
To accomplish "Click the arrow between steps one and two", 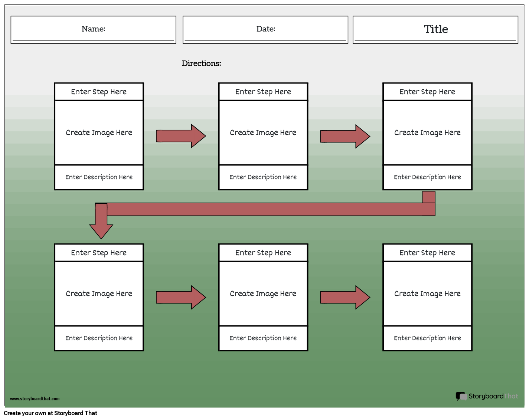I will point(181,136).
